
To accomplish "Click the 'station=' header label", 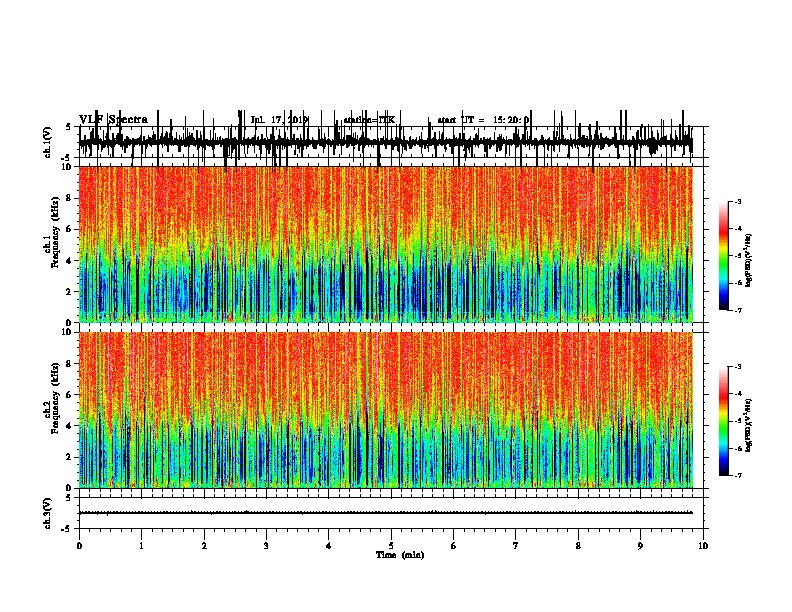I will point(361,120).
